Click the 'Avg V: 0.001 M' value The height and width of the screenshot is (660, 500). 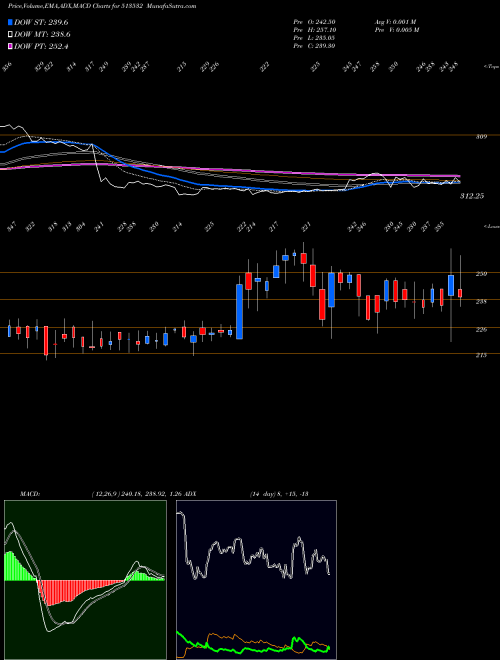(395, 21)
